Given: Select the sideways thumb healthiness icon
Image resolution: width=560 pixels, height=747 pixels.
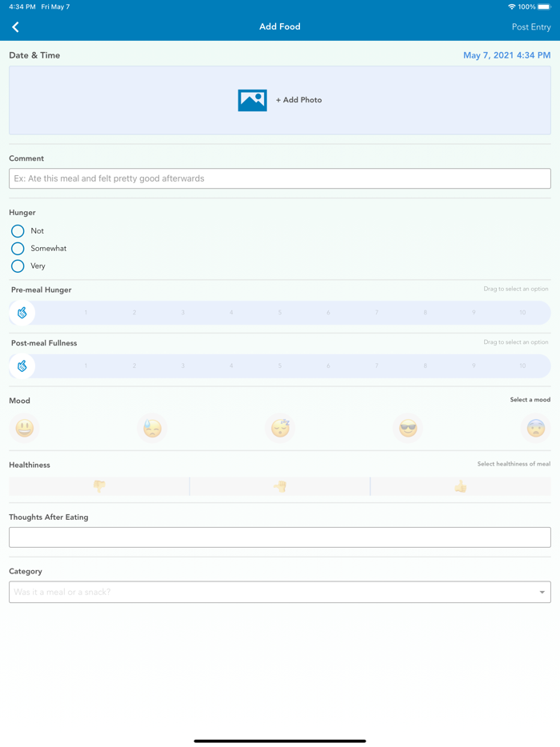Looking at the screenshot, I should [x=280, y=486].
